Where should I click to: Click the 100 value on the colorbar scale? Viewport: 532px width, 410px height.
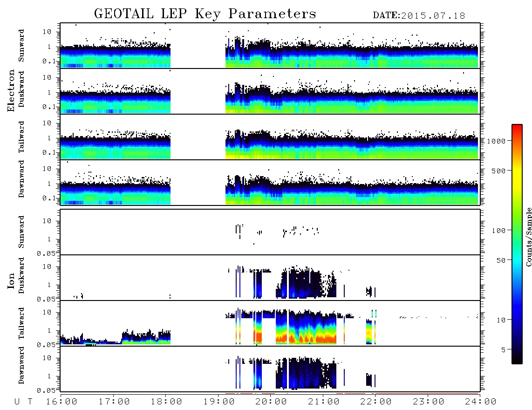[x=498, y=231]
